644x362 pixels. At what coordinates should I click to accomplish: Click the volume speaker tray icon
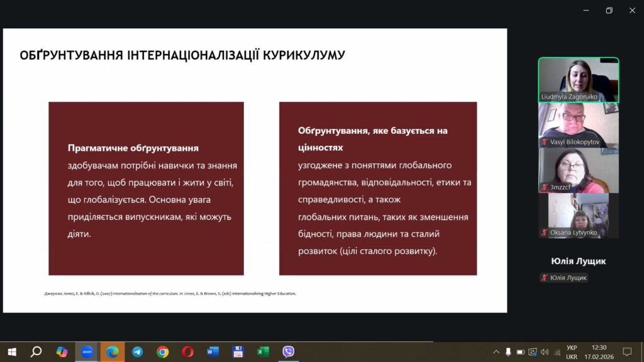click(x=544, y=352)
